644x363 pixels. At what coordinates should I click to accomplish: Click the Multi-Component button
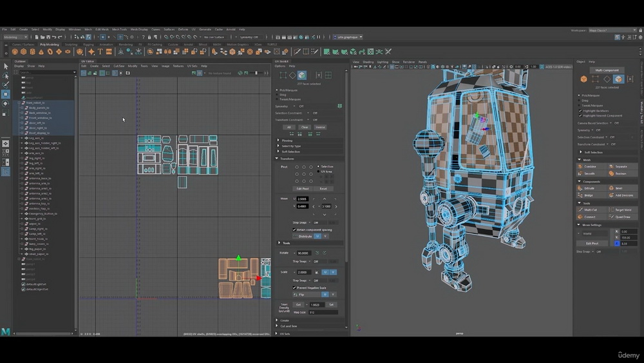tap(607, 70)
